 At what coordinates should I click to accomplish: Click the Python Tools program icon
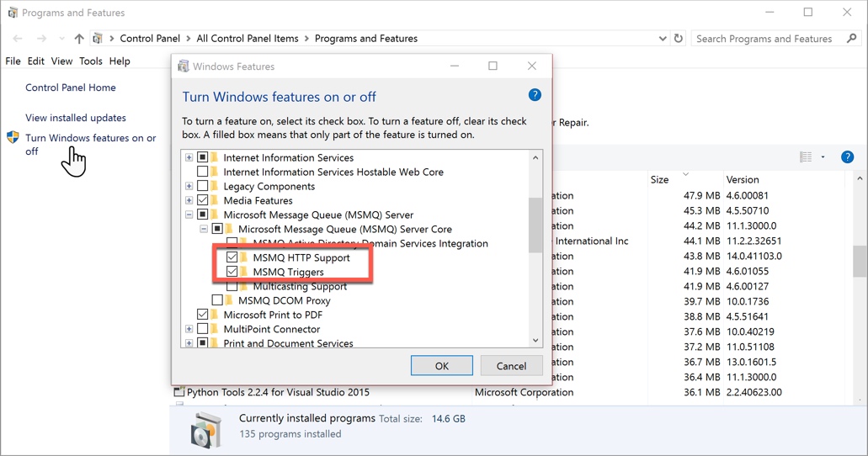click(178, 392)
